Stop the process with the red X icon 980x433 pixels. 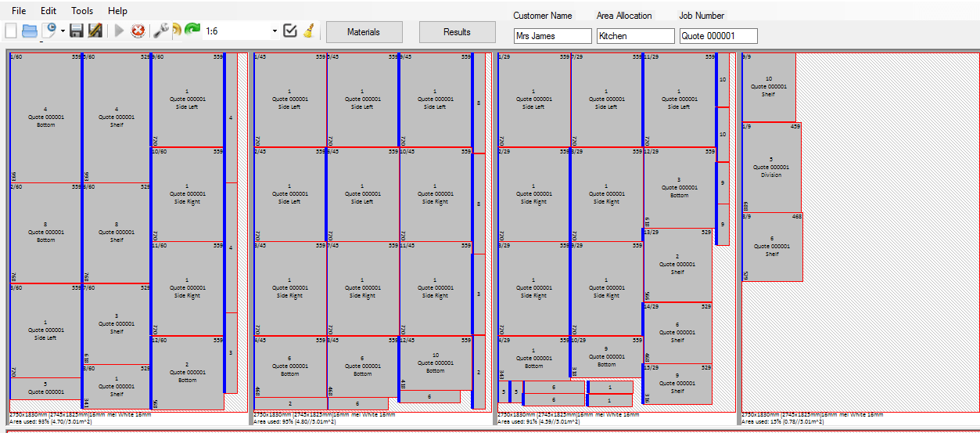pyautogui.click(x=138, y=31)
